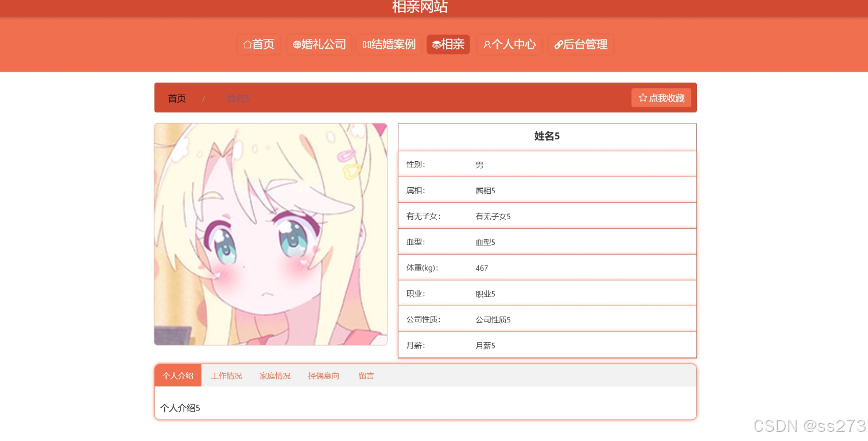The image size is (868, 441).
Task: Click the anime profile photo
Action: (x=270, y=234)
